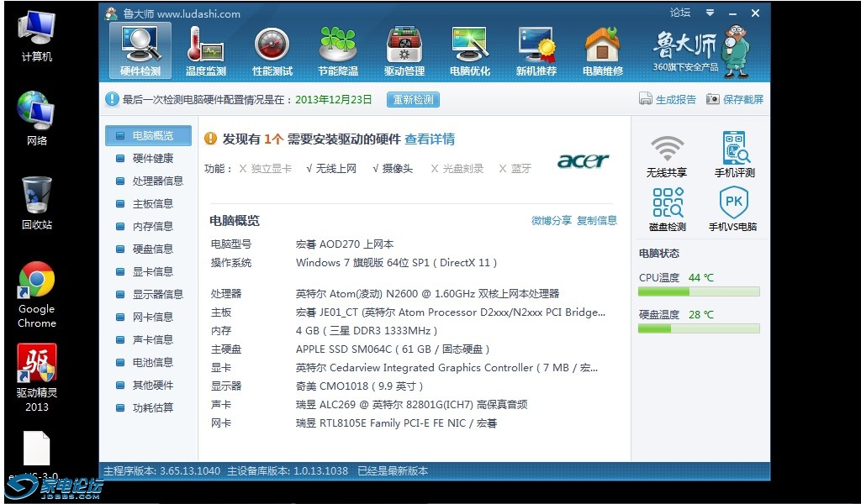Open the 手机VS电脑 PK comparison
861x504 pixels.
click(x=732, y=209)
